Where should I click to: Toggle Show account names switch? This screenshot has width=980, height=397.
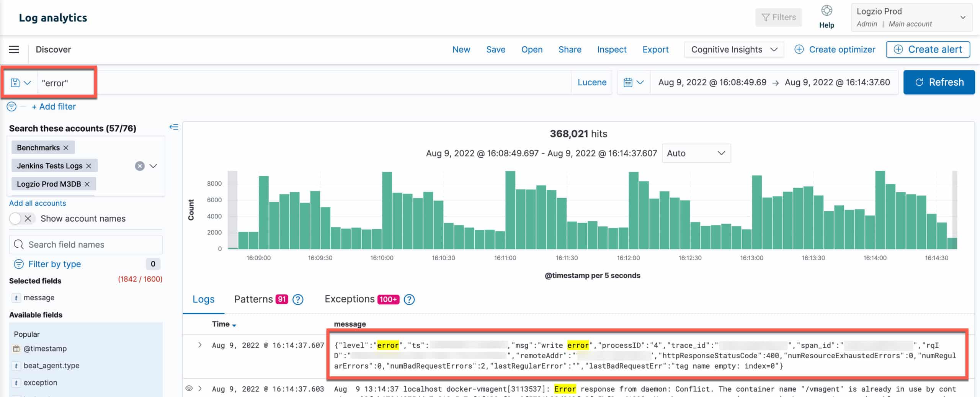point(22,219)
